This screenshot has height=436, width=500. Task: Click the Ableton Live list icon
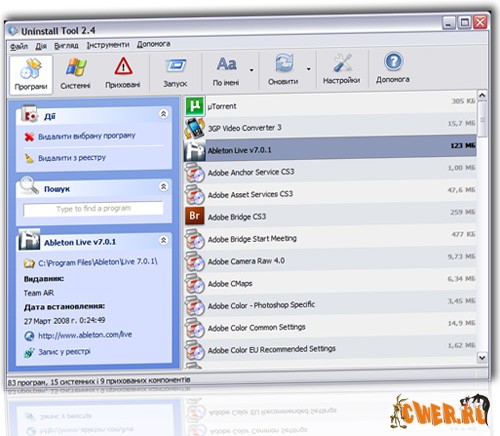(195, 150)
